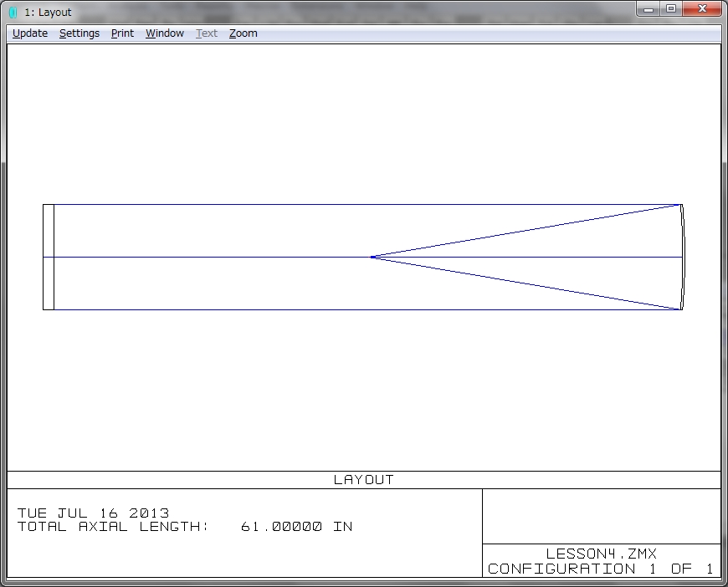The width and height of the screenshot is (728, 587).
Task: Click the TOTAL AXIAL LENGTH value 61.00000 IN
Action: tap(297, 527)
